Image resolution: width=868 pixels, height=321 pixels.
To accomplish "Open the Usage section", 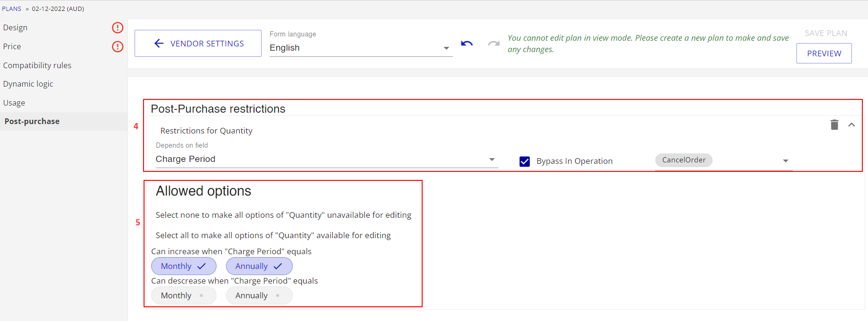I will pyautogui.click(x=14, y=103).
